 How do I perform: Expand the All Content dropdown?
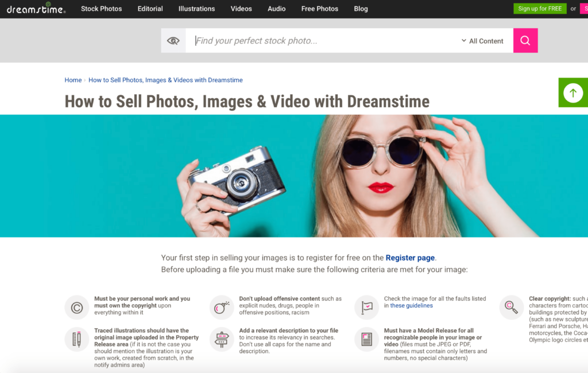(x=482, y=41)
